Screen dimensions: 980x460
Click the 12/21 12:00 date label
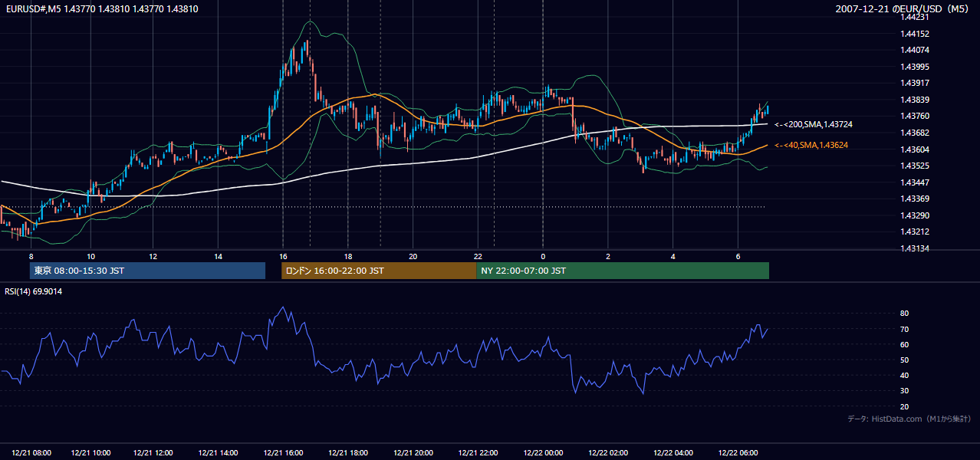pos(153,452)
